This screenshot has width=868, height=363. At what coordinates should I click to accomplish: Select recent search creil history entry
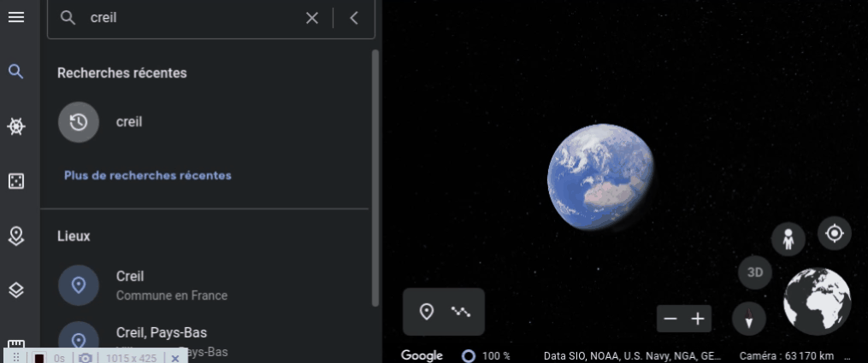(x=205, y=122)
